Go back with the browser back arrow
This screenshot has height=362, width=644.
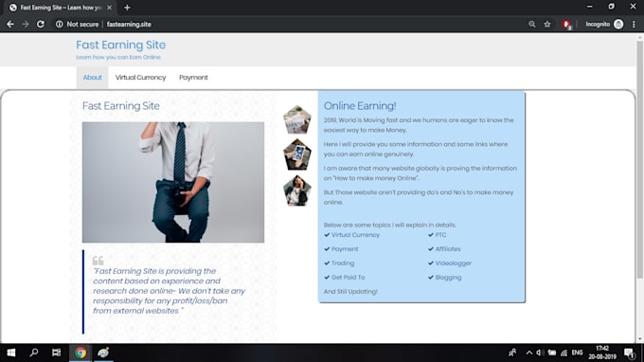pyautogui.click(x=10, y=25)
